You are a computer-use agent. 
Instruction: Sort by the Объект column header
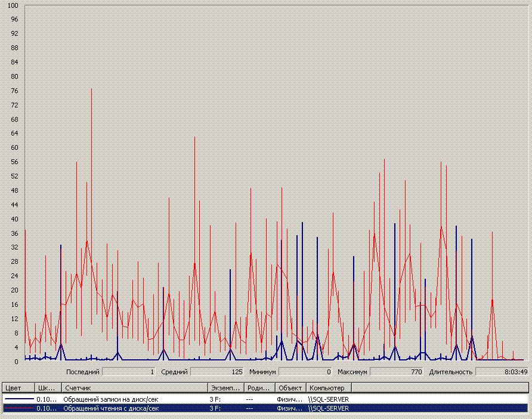coord(290,388)
